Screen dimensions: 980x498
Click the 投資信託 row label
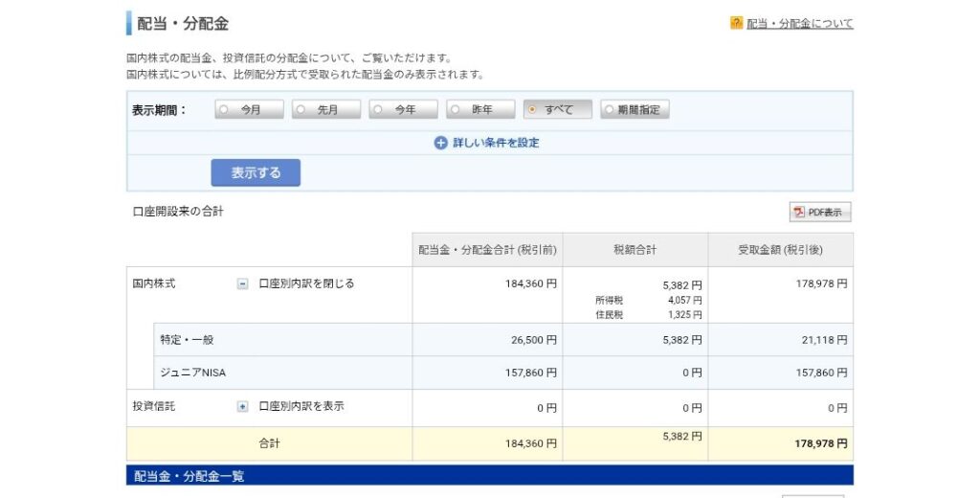(154, 406)
